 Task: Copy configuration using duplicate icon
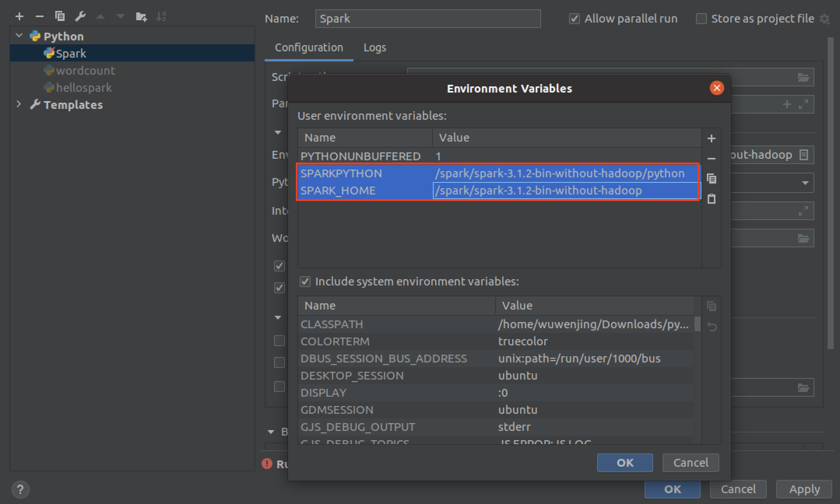click(60, 16)
